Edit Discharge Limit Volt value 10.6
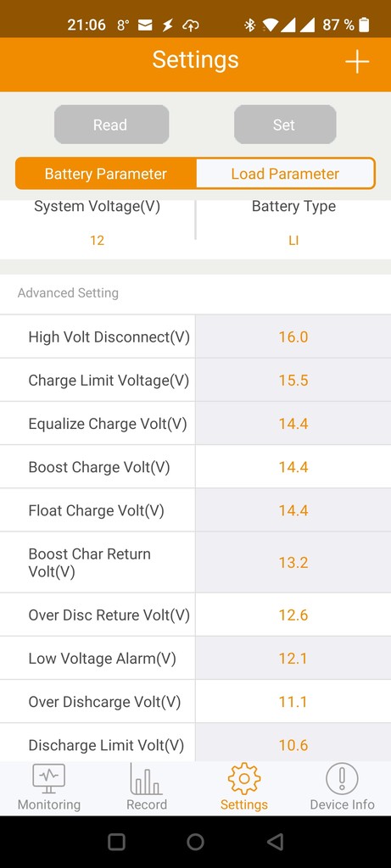This screenshot has width=391, height=868. 293,743
